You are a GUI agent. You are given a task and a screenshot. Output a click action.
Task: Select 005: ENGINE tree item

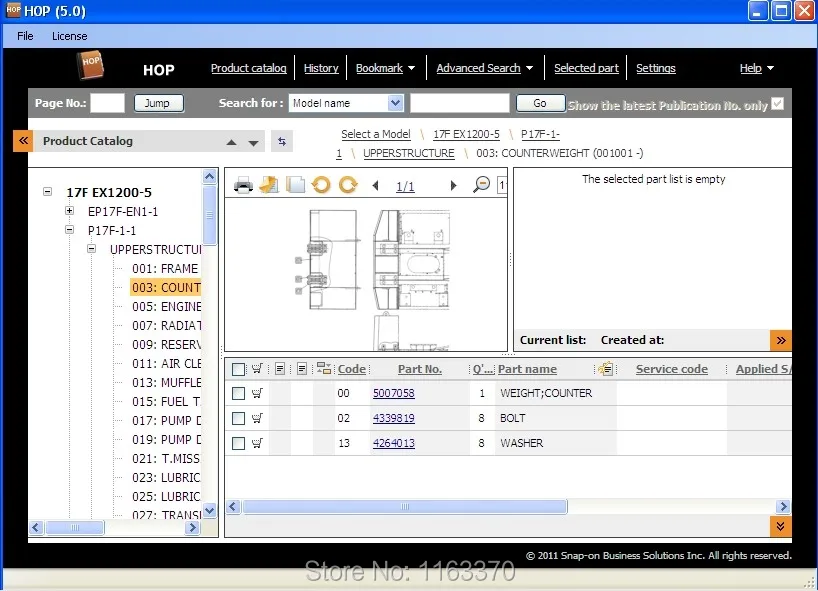tap(166, 306)
